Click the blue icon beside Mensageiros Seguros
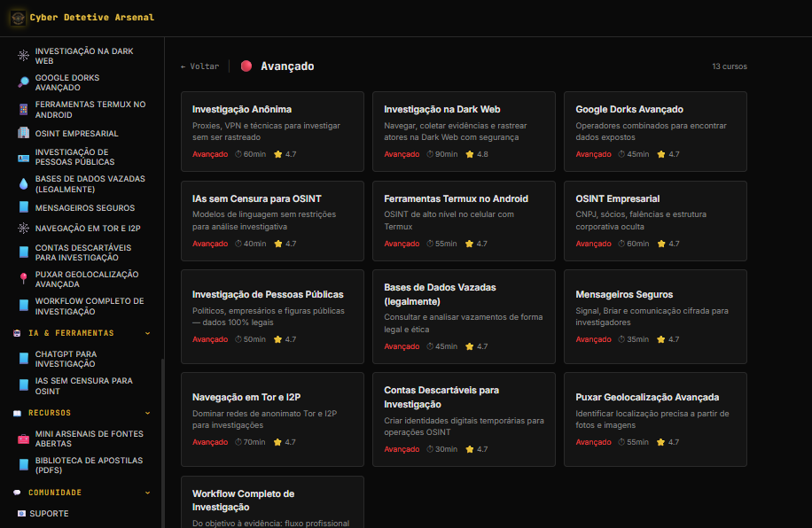The image size is (812, 528). (23, 207)
